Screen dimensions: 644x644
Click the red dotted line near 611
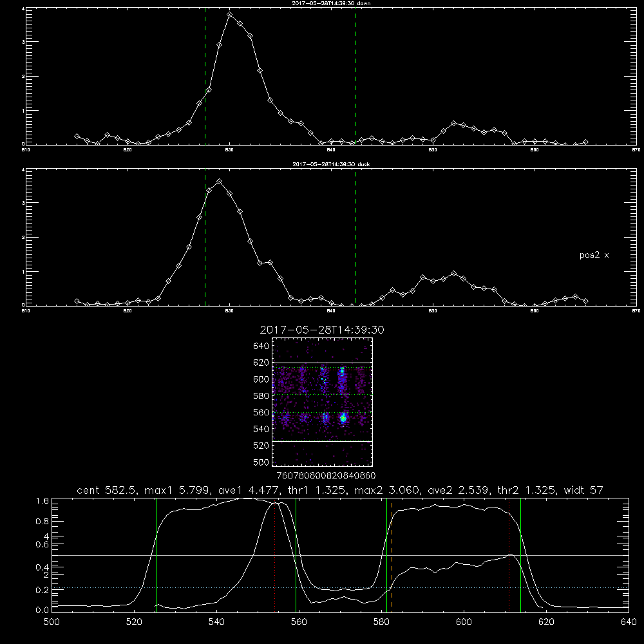pyautogui.click(x=509, y=554)
